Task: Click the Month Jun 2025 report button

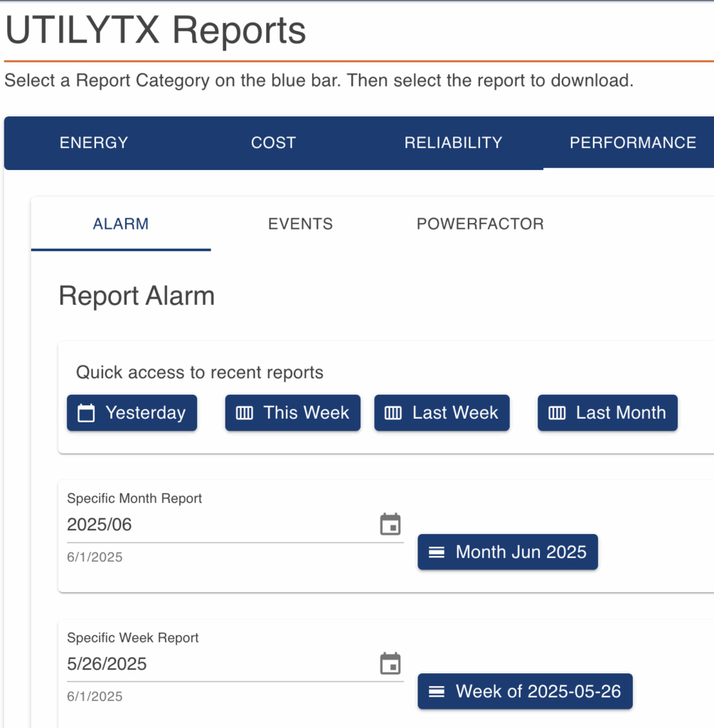Action: click(x=508, y=552)
